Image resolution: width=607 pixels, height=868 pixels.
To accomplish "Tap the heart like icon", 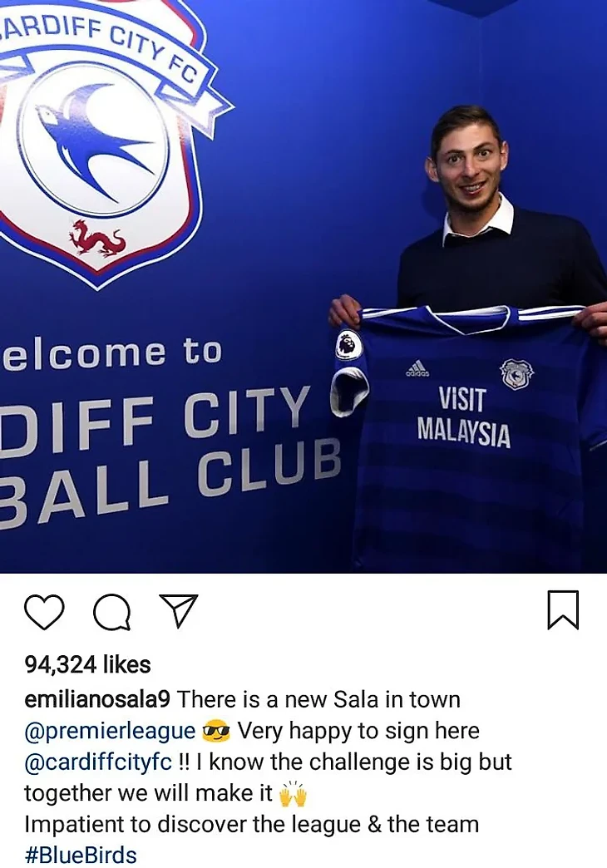I will pos(44,612).
